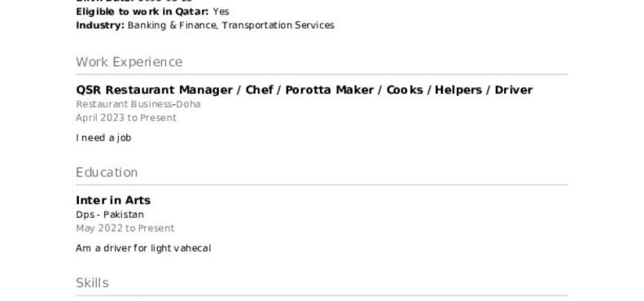
Task: Click the Education section heading
Action: click(x=107, y=172)
